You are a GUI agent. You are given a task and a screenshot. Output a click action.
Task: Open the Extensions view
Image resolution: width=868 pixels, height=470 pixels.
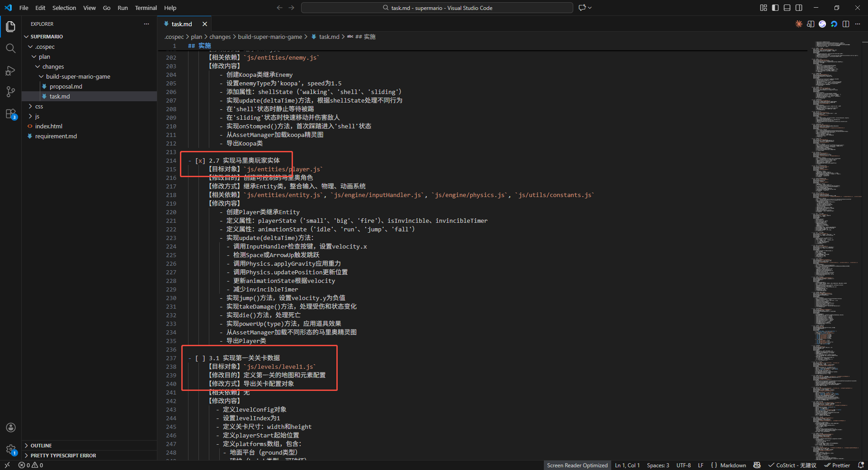[x=10, y=114]
